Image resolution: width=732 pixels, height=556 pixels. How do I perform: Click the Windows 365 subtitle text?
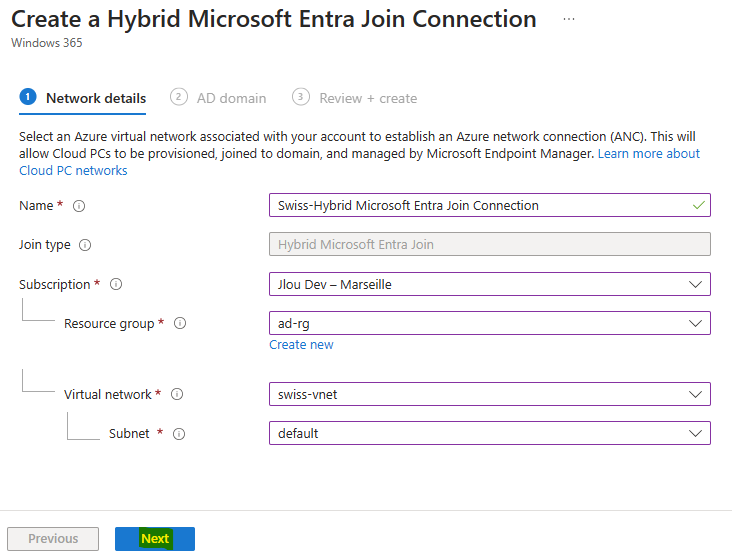tap(47, 43)
